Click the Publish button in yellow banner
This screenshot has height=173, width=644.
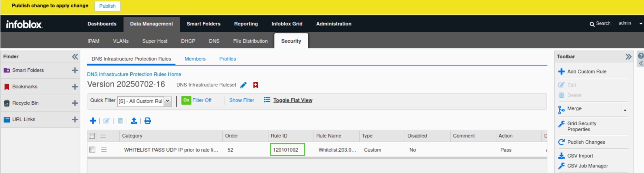[x=107, y=6]
